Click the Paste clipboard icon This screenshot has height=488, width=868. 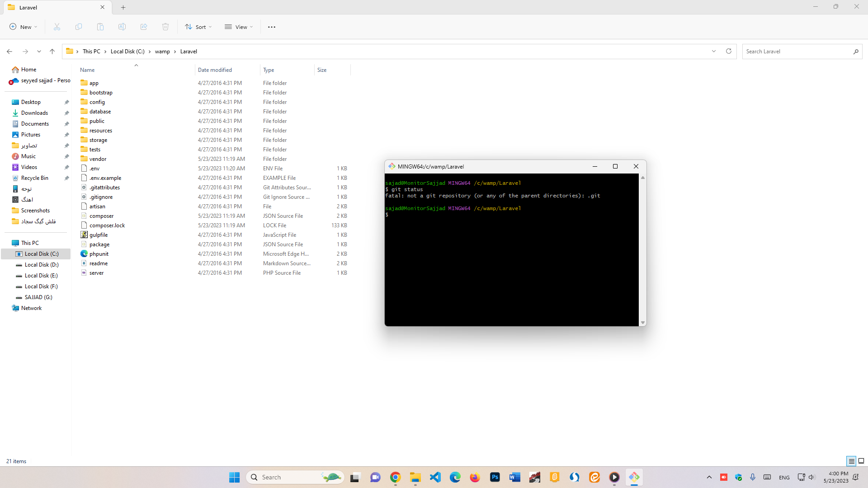pyautogui.click(x=100, y=27)
